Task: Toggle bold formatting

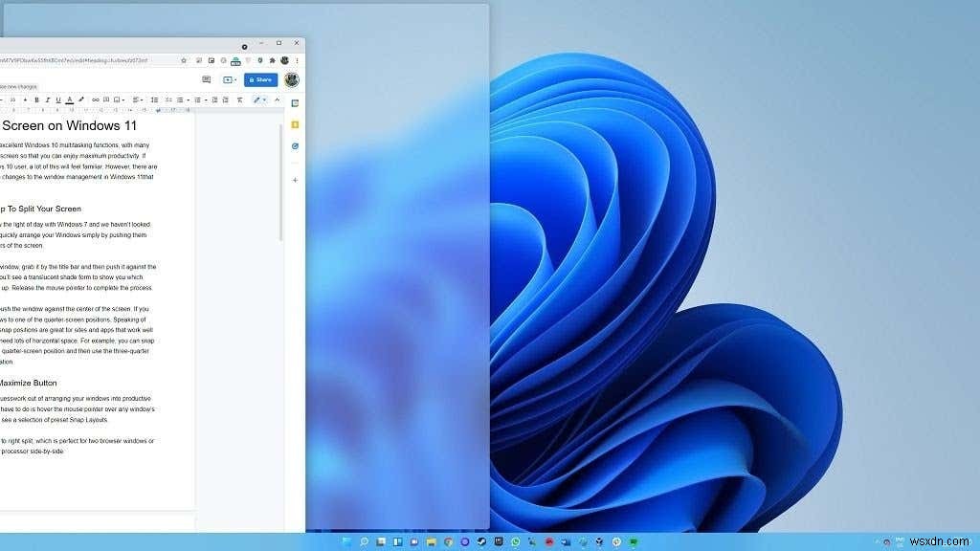Action: (x=36, y=99)
